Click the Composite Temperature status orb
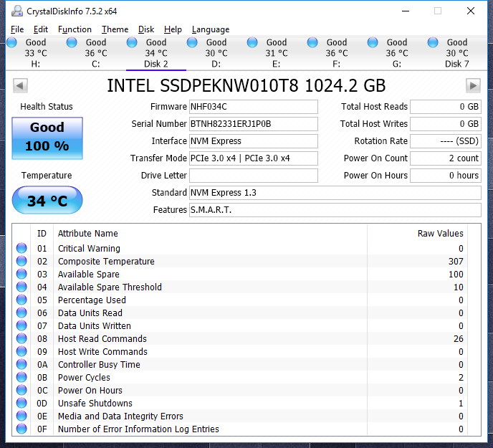This screenshot has height=448, width=493. pyautogui.click(x=21, y=262)
